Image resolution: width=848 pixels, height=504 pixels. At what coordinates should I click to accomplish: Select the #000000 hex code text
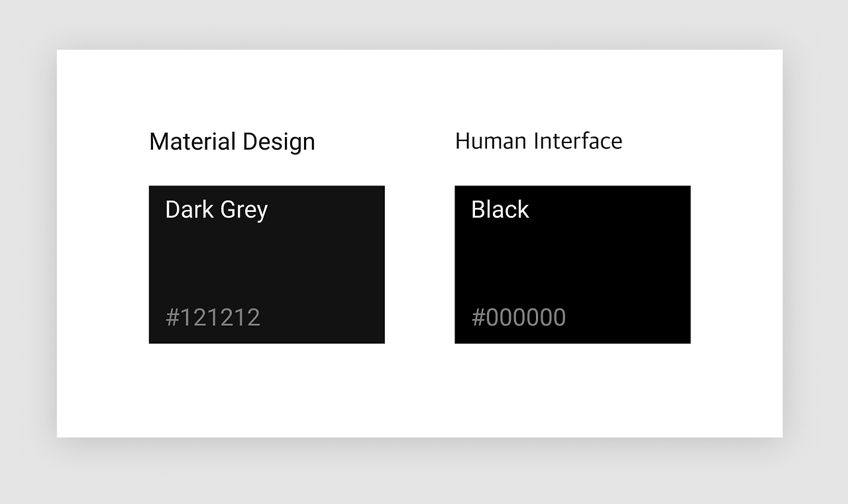(x=519, y=317)
